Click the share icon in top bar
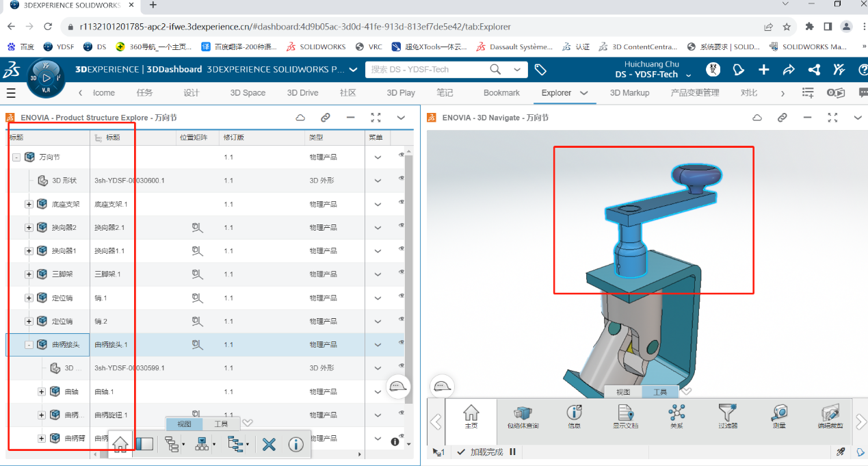Screen dimensions: 868x466 coord(789,70)
